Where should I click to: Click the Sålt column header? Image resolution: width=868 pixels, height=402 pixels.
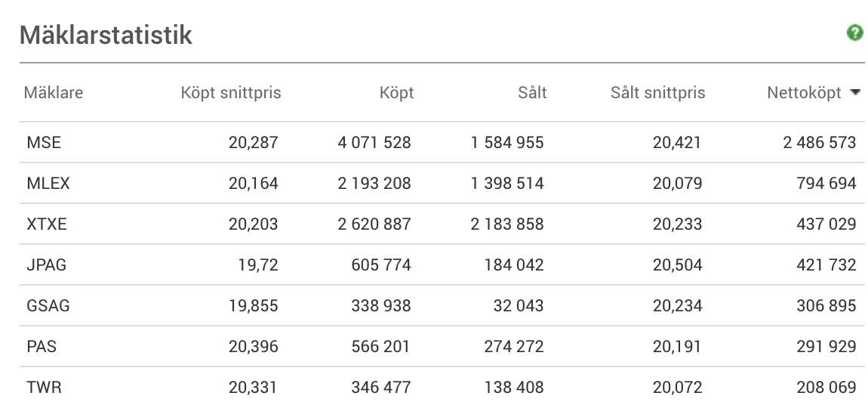pos(532,93)
